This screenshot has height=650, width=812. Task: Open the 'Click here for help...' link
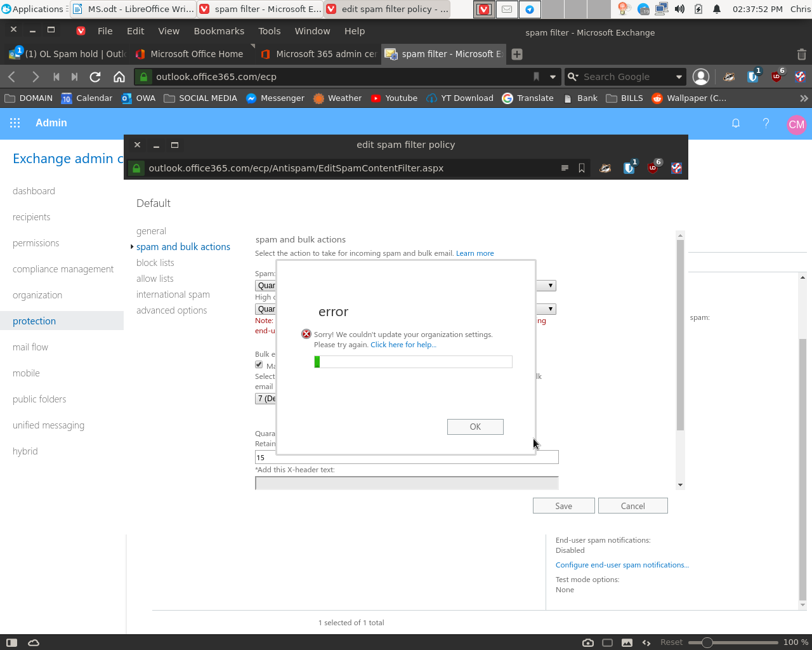pos(403,345)
